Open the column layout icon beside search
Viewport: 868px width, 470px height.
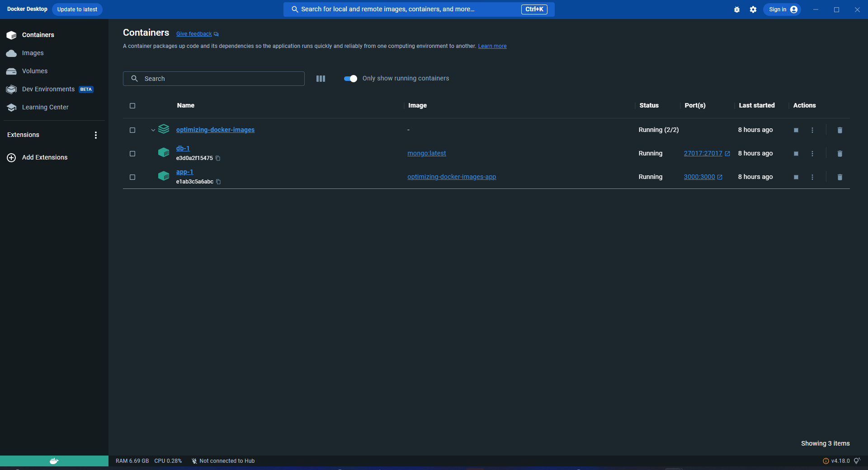pos(321,79)
